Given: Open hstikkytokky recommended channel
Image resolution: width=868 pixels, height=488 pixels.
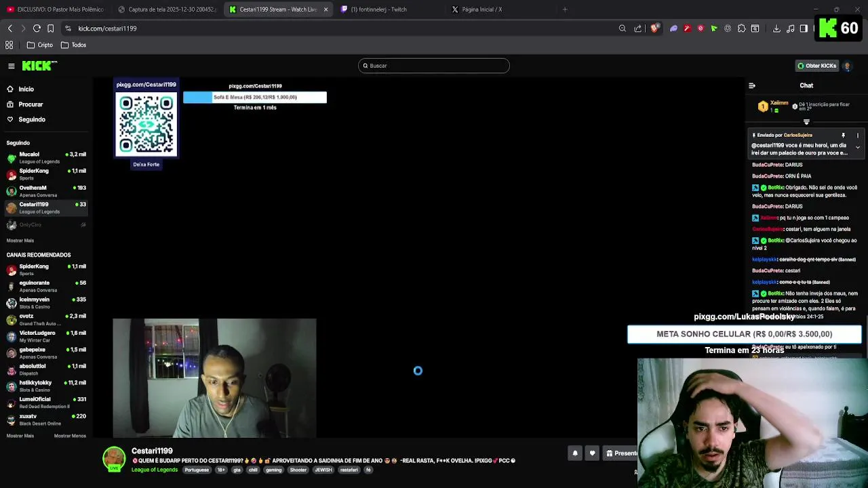Looking at the screenshot, I should click(x=46, y=386).
